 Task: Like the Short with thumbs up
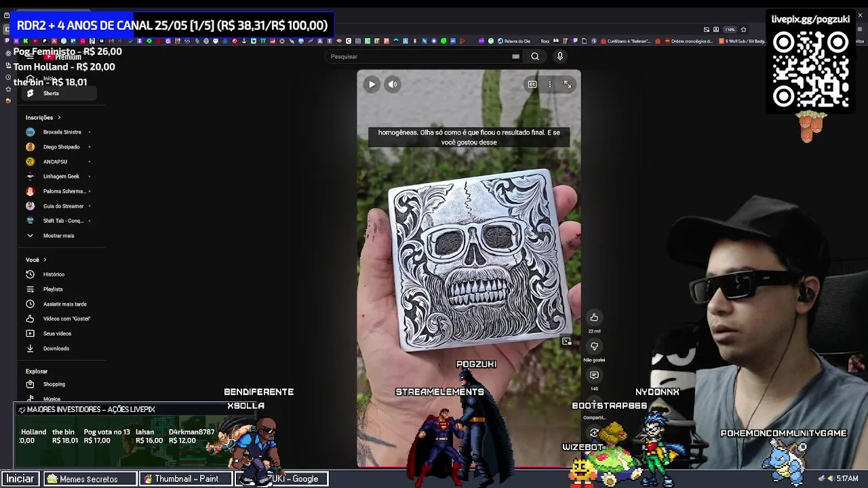594,317
